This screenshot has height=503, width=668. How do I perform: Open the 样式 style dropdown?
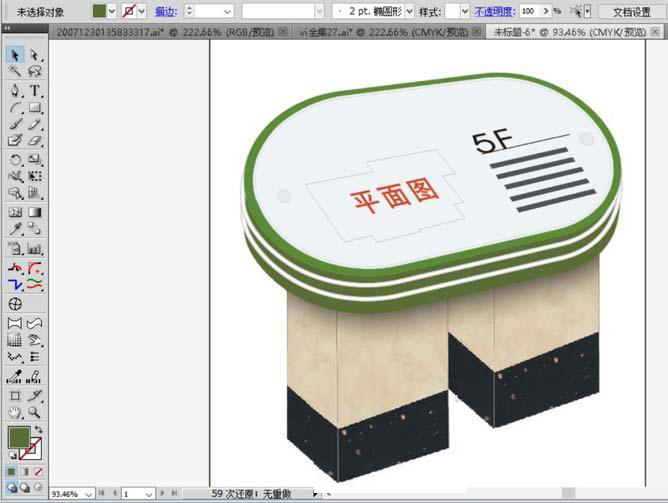(465, 11)
